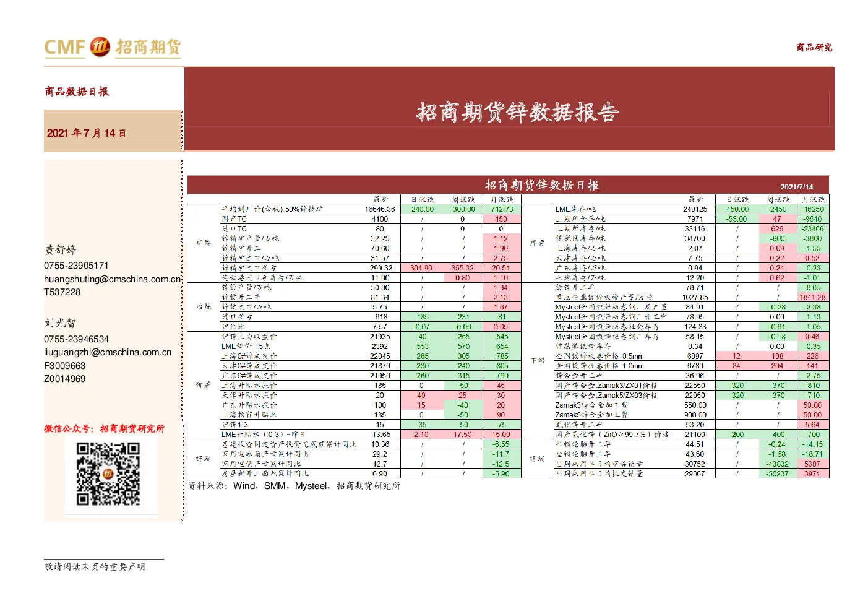Click the 房屋新开工面积累计同比 row label
The image size is (868, 614).
pyautogui.click(x=265, y=473)
